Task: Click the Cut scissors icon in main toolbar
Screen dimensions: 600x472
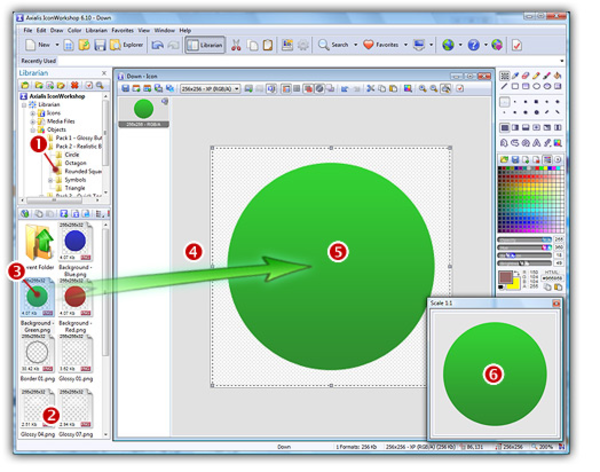Action: click(237, 45)
